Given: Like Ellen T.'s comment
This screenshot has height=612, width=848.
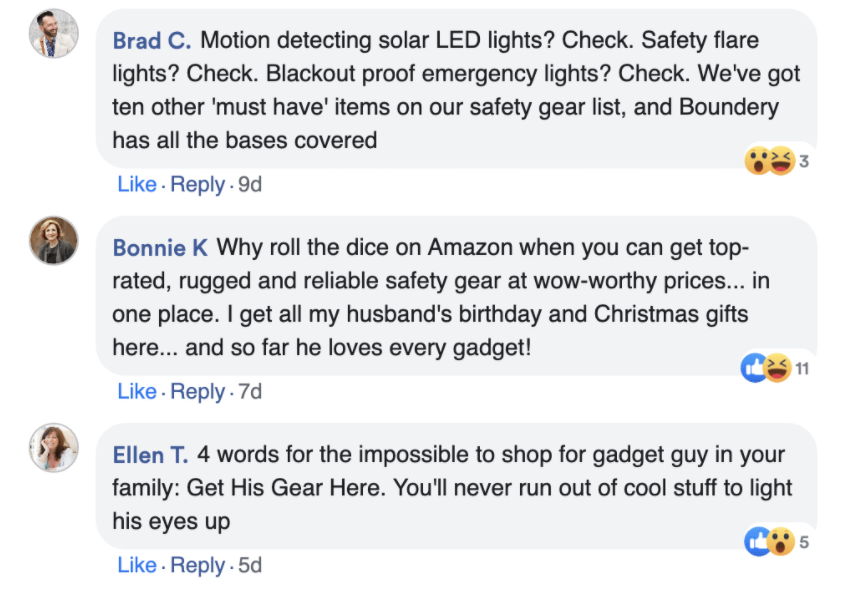Looking at the screenshot, I should 137,565.
